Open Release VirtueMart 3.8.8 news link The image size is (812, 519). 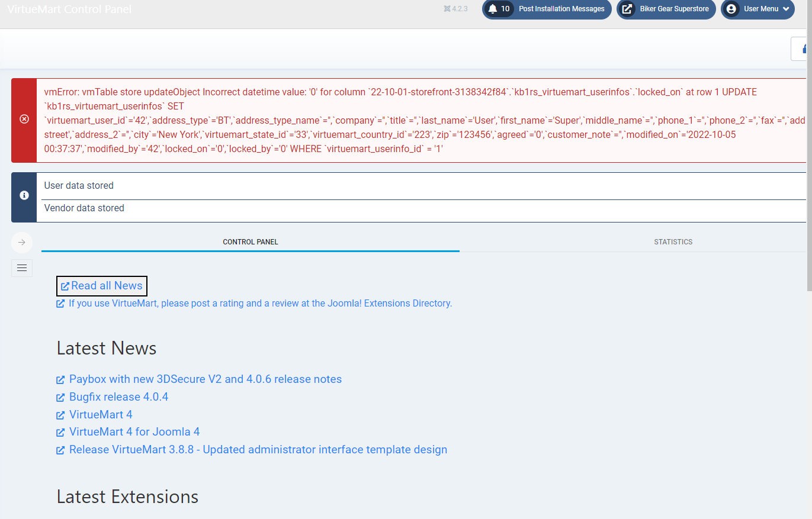(258, 450)
